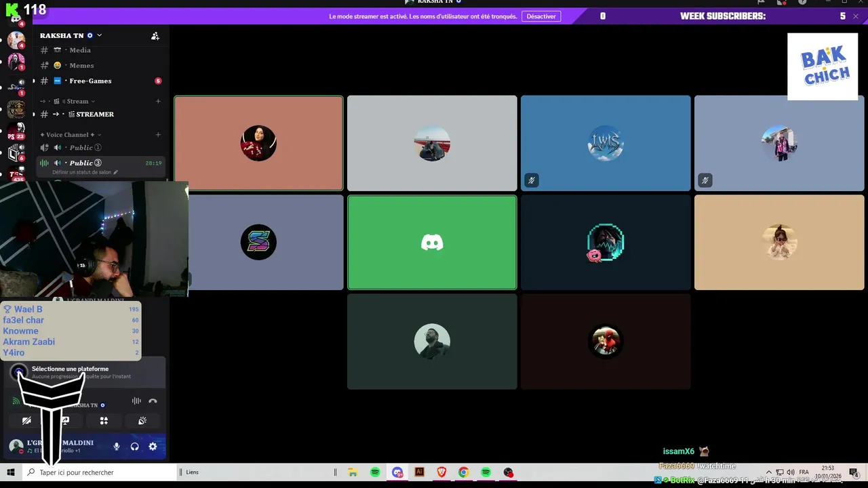Viewport: 868px width, 488px height.
Task: Click the 28:19 call timer
Action: [153, 163]
